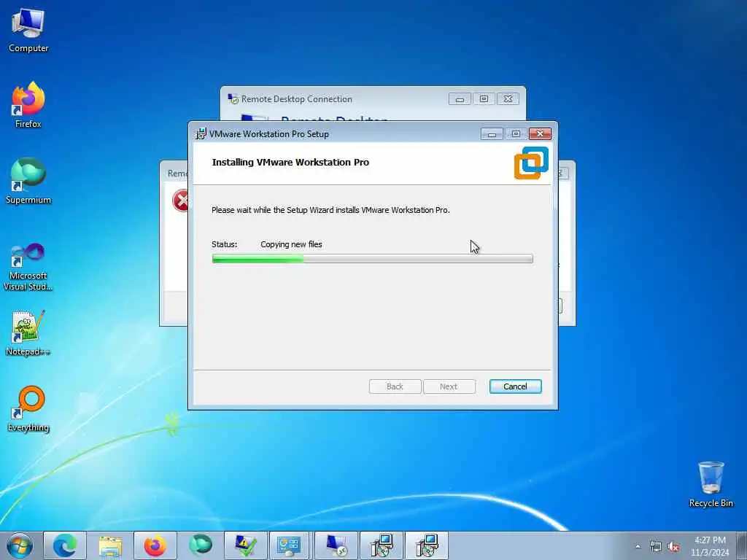Cancel the VMware Workstation Pro installation
Image resolution: width=747 pixels, height=560 pixels.
[515, 386]
